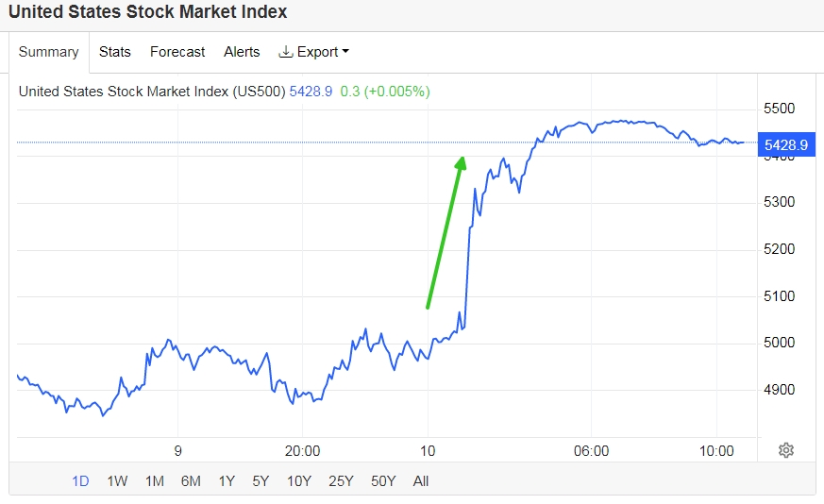This screenshot has height=504, width=824.
Task: Select the 1W time range
Action: coord(117,480)
